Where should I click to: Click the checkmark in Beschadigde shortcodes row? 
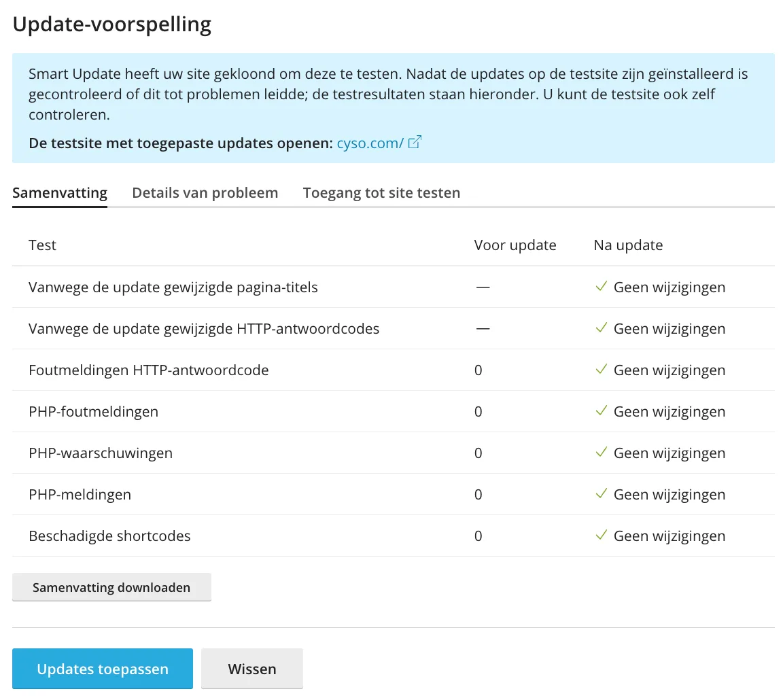(601, 536)
